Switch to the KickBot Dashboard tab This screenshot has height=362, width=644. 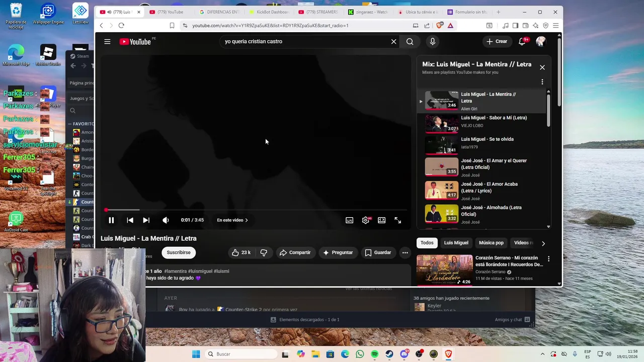click(269, 12)
